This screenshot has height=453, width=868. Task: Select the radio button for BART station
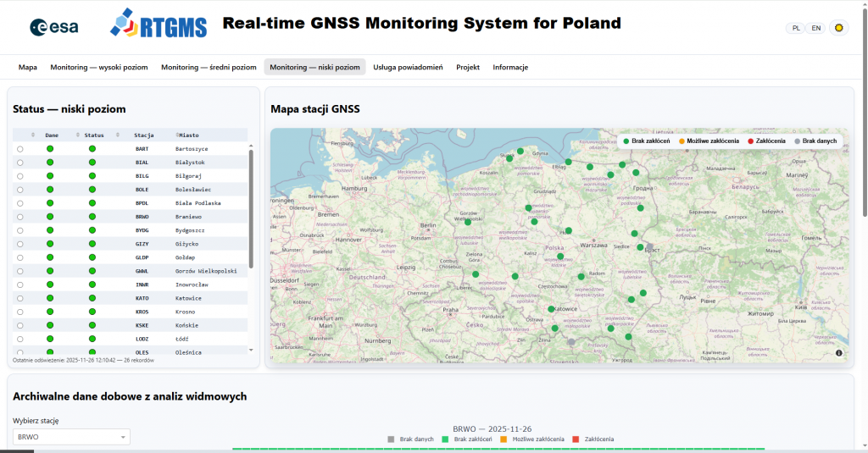pyautogui.click(x=19, y=149)
